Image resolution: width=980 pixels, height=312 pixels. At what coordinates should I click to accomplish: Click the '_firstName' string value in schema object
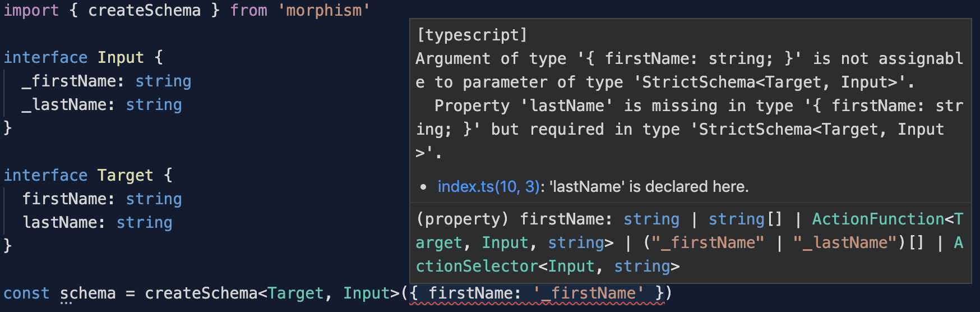pyautogui.click(x=588, y=293)
